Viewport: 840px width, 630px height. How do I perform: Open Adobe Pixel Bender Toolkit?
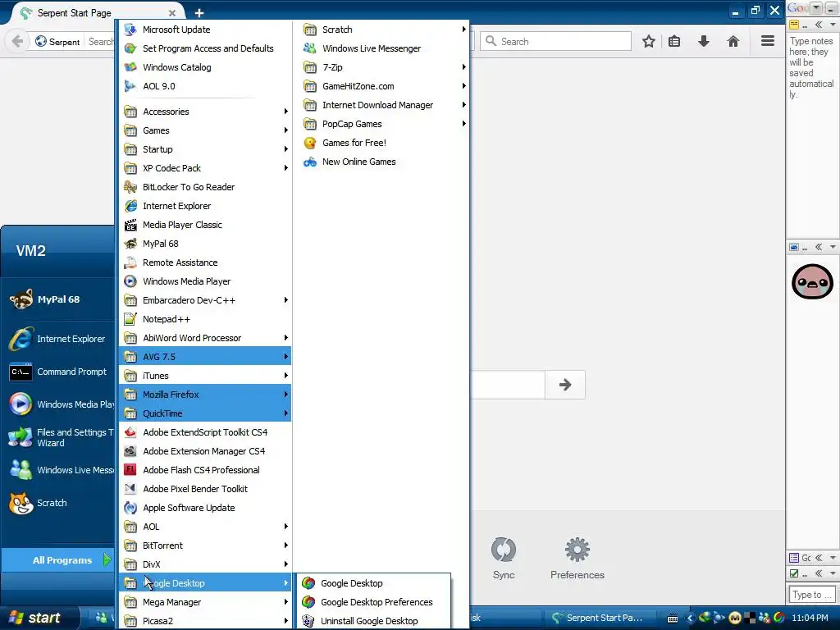(205, 489)
